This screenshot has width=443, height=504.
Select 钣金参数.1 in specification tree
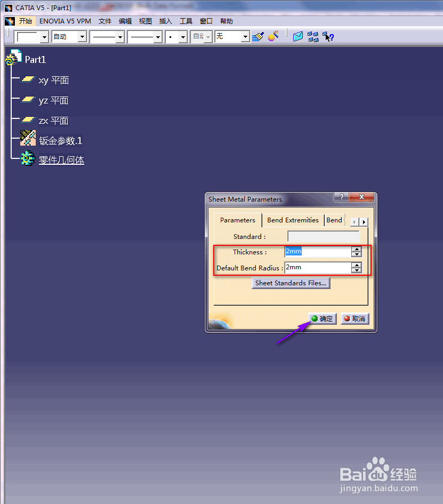tap(61, 141)
